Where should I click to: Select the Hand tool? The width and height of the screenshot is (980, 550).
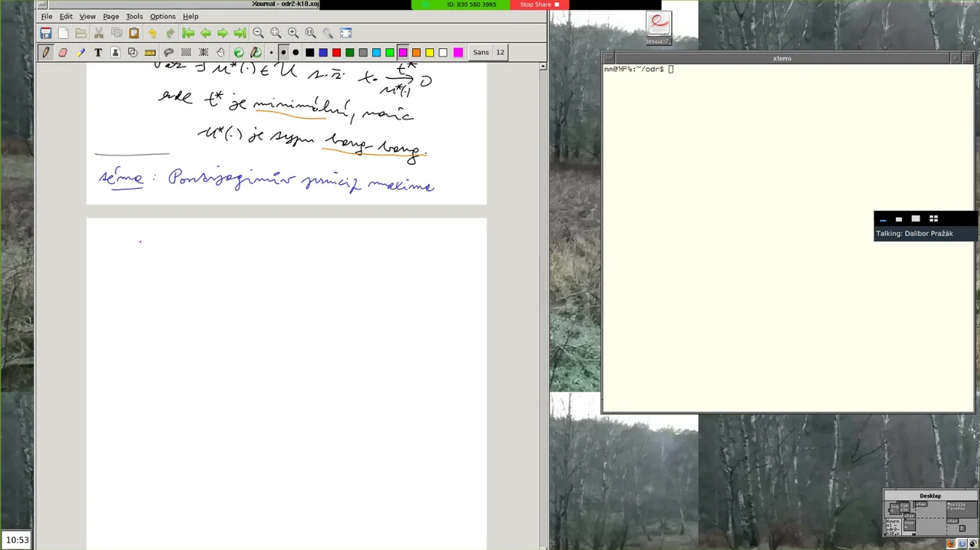(220, 52)
